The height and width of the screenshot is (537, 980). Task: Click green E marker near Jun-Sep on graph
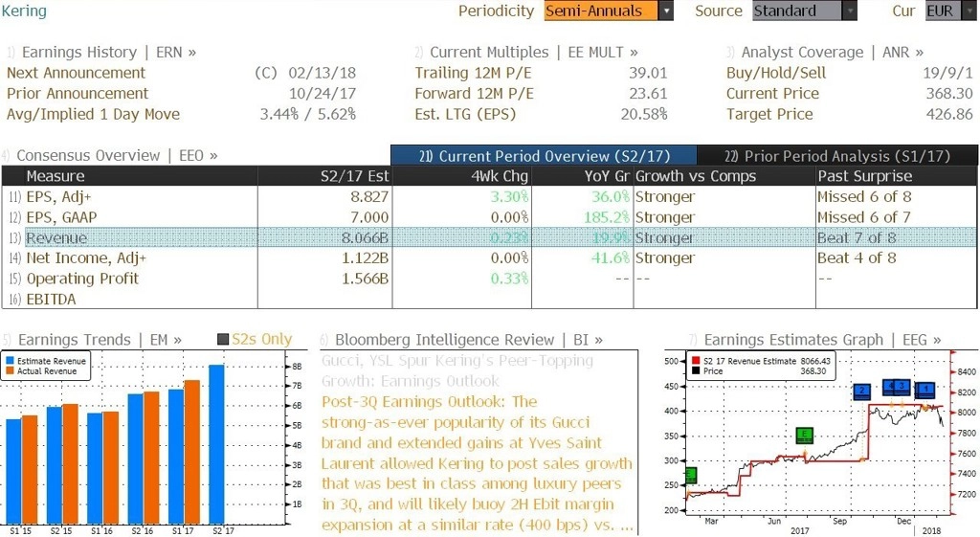804,436
